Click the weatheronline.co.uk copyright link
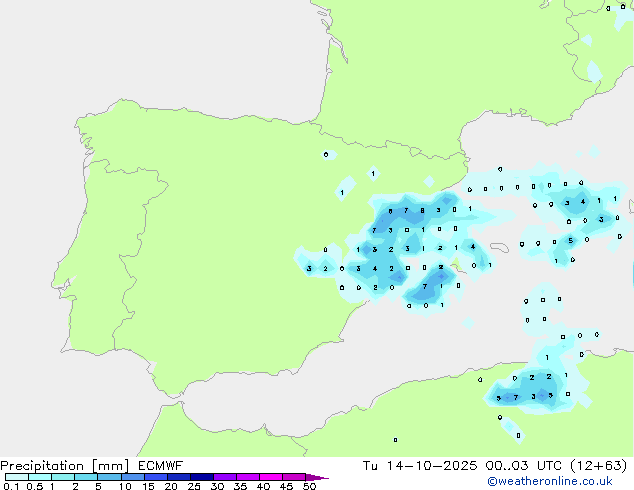Image resolution: width=634 pixels, height=490 pixels. (550, 481)
